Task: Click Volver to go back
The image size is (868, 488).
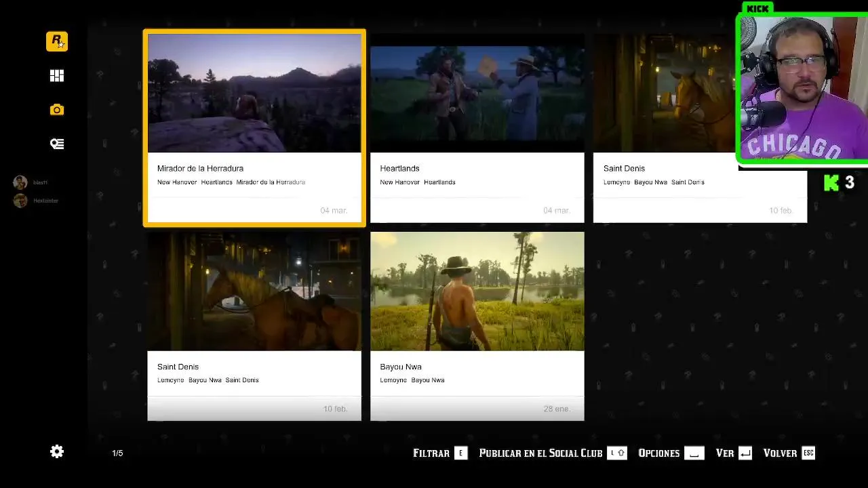Action: tap(780, 453)
